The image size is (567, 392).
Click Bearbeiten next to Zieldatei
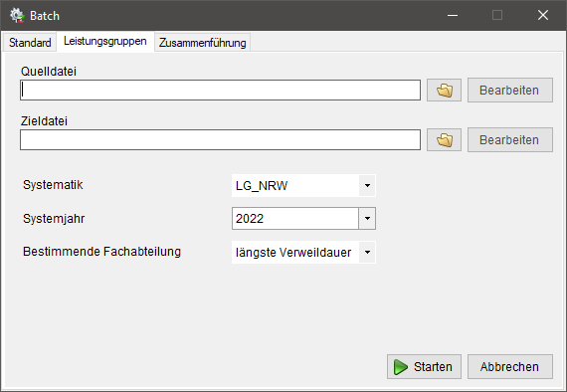pos(510,139)
